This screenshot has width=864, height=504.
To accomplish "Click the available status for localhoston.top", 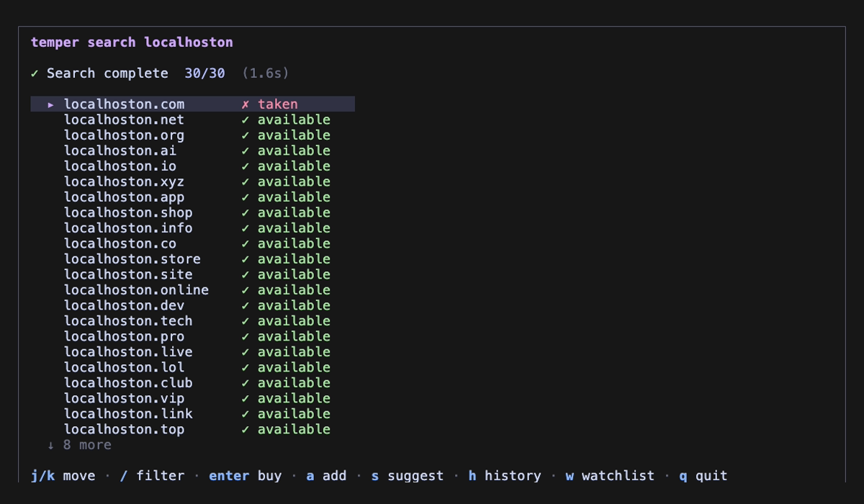I will click(x=294, y=429).
